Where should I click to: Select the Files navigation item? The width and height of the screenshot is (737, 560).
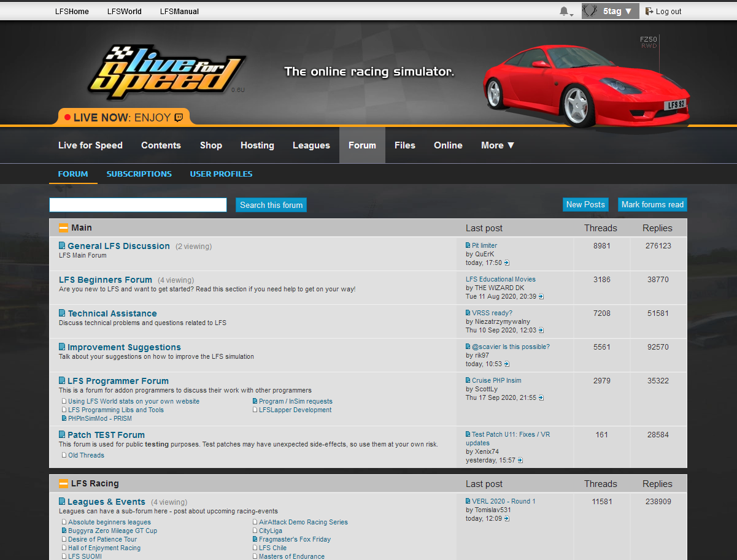(x=405, y=145)
